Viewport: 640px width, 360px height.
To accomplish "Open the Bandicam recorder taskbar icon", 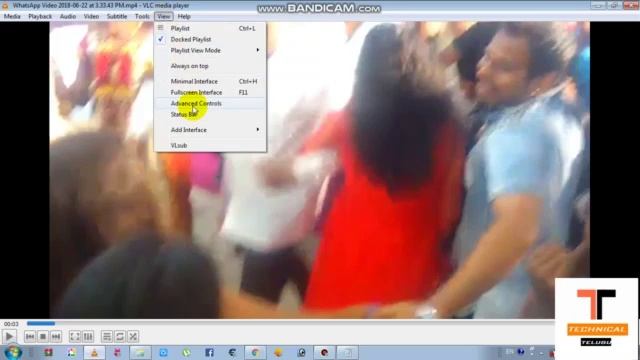I will click(324, 352).
